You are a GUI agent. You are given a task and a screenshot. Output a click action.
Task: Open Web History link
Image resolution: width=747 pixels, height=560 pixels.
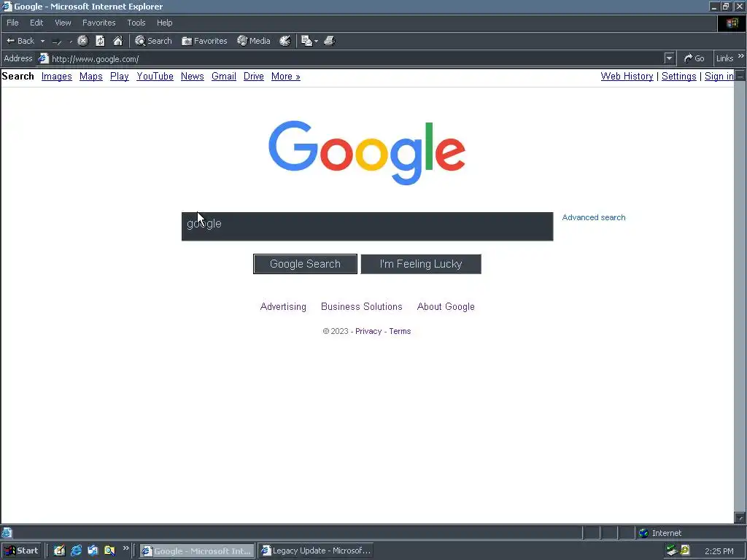tap(627, 76)
